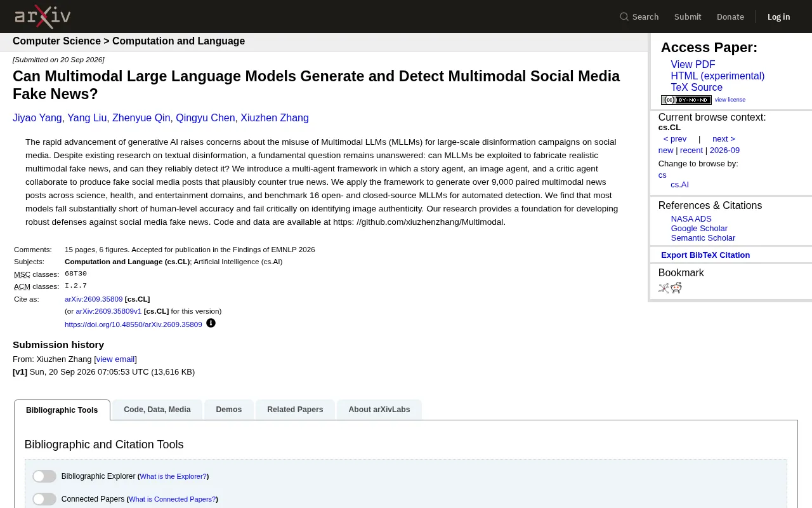Image resolution: width=812 pixels, height=508 pixels.
Task: Open the Related Papers tab
Action: [x=295, y=410]
